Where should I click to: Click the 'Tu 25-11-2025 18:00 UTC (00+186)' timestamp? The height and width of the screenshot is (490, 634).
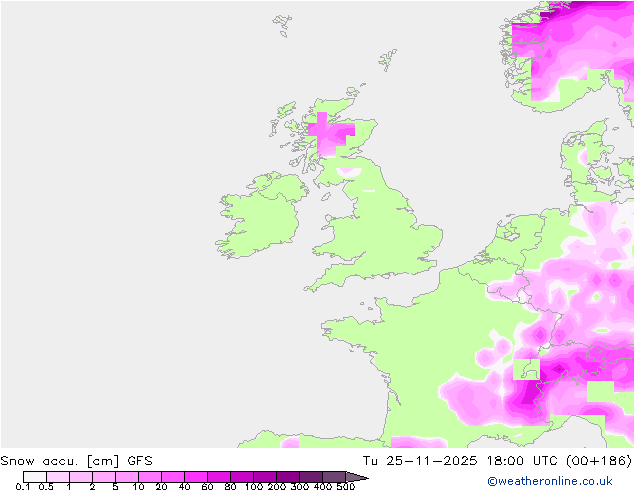tap(497, 461)
